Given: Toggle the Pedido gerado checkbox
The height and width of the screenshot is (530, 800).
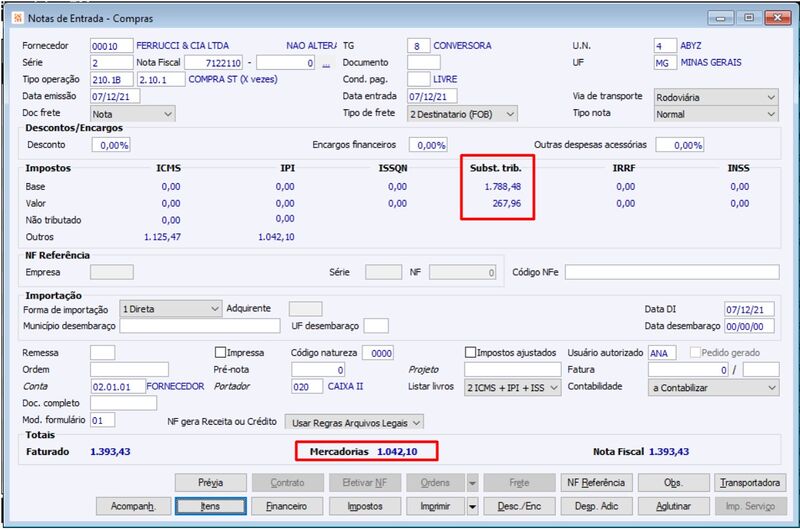Looking at the screenshot, I should [x=695, y=352].
